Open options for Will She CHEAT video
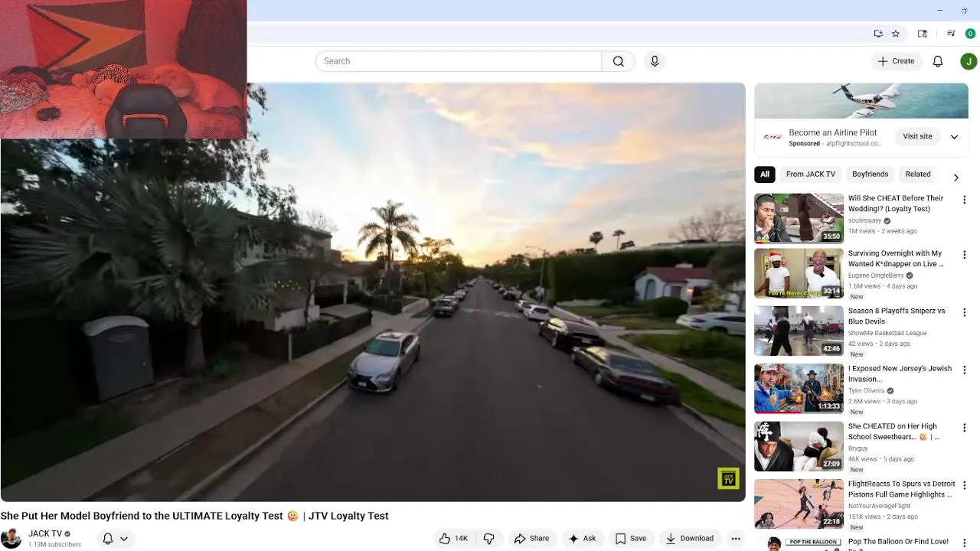The height and width of the screenshot is (551, 980). point(965,200)
